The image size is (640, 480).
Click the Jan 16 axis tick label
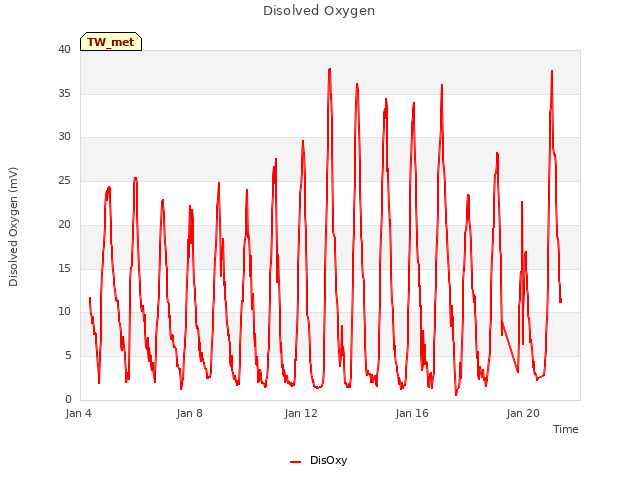click(412, 413)
